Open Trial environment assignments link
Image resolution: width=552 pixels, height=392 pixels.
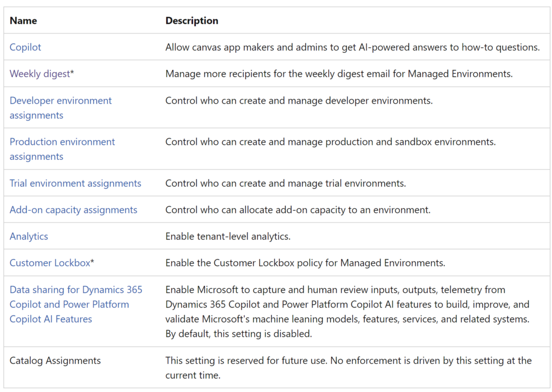click(75, 183)
